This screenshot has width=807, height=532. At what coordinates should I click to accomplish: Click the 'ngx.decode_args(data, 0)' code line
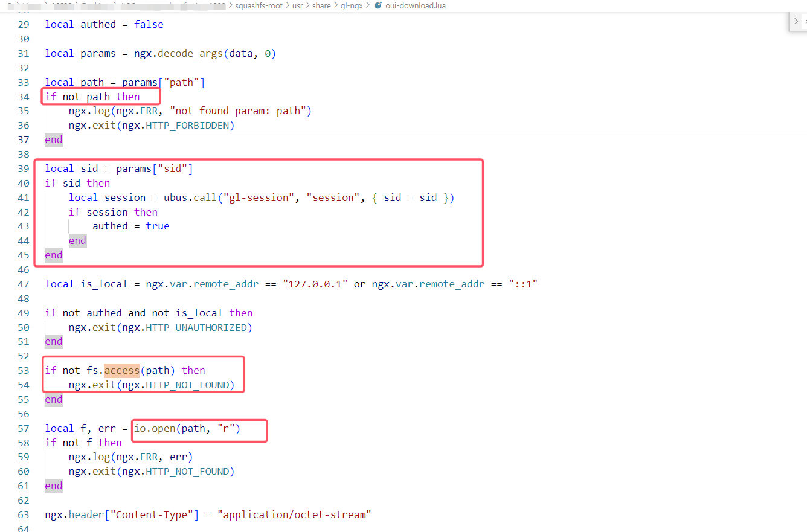coord(161,53)
